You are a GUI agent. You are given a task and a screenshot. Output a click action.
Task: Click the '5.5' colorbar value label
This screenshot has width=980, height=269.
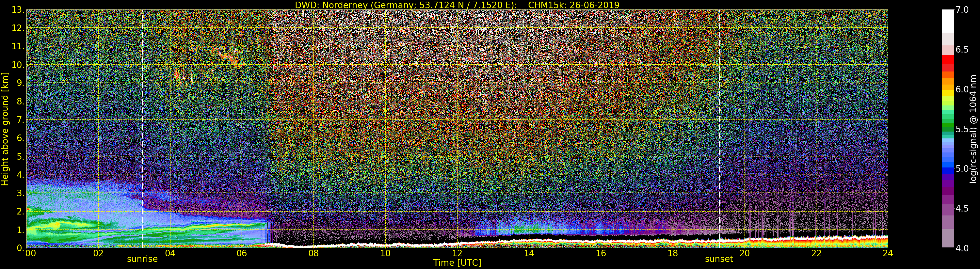[x=962, y=129]
